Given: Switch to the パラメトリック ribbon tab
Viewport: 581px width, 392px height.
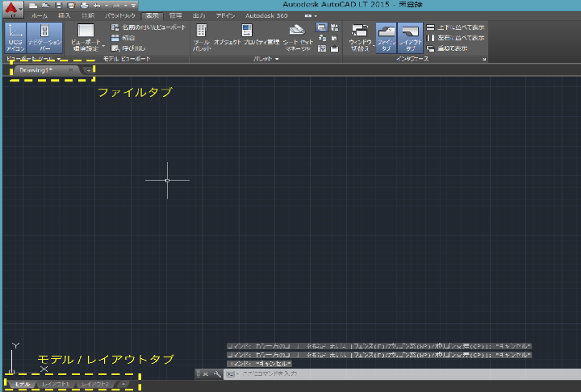Looking at the screenshot, I should point(120,15).
